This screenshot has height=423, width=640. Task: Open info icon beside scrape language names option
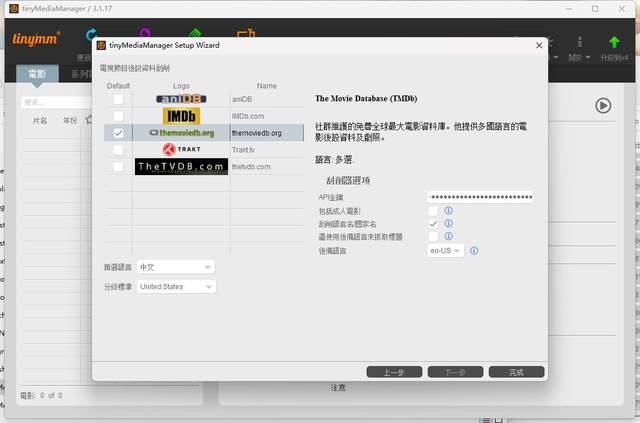(x=448, y=223)
